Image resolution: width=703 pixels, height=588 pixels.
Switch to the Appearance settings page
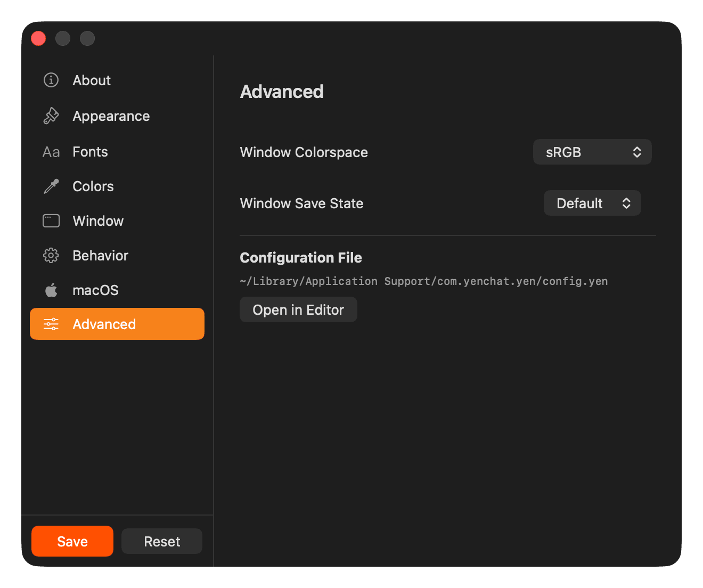[x=111, y=116]
